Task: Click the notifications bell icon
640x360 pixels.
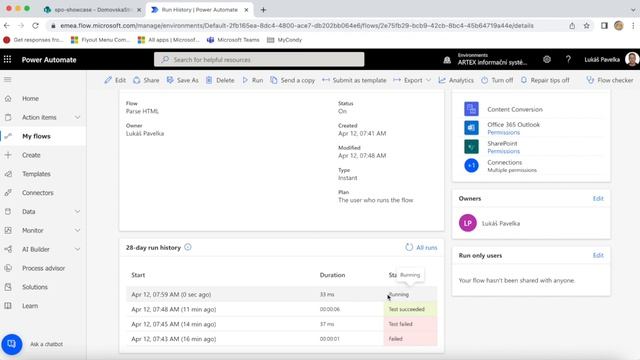Action: click(447, 60)
